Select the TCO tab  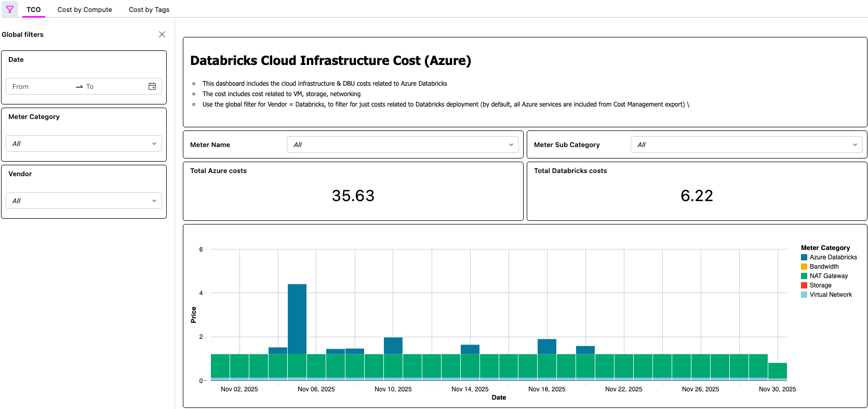[x=34, y=9]
